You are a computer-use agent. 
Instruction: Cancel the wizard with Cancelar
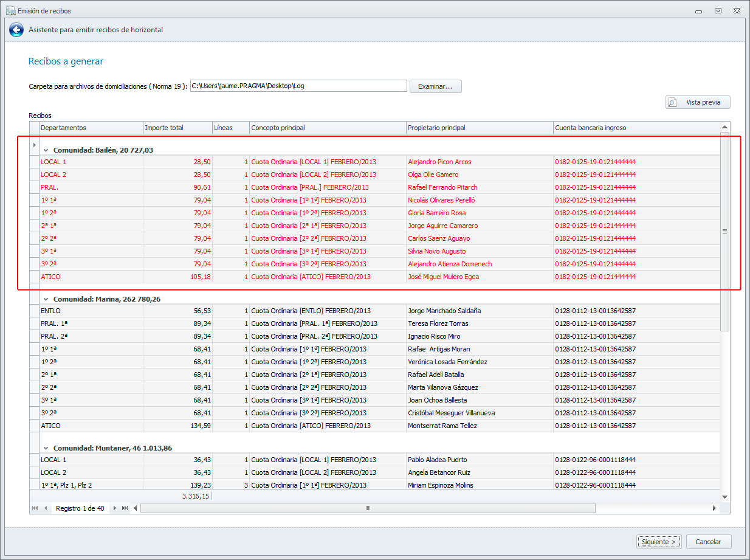708,542
